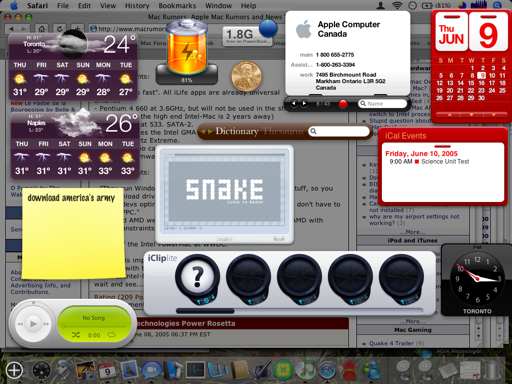Click the Dictionary widget search field
Screen dimensions: 512x384
pyautogui.click(x=338, y=131)
